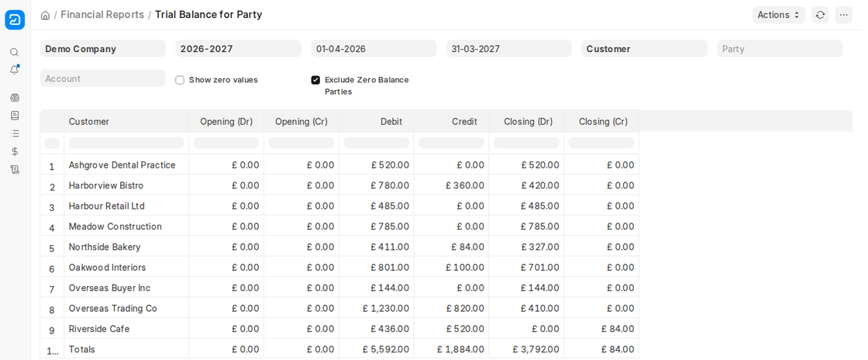Click the Opening (Dr) column header
The image size is (868, 360).
point(226,121)
